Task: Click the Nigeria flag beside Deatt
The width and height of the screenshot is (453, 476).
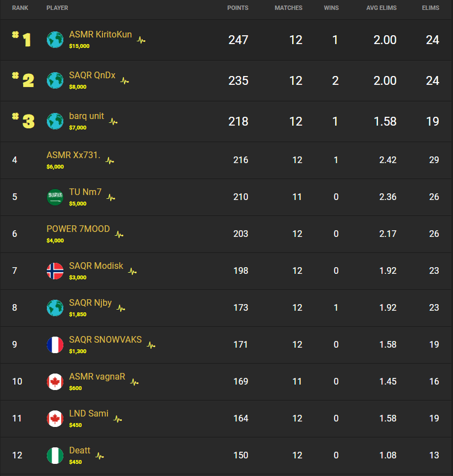Action: coord(55,456)
